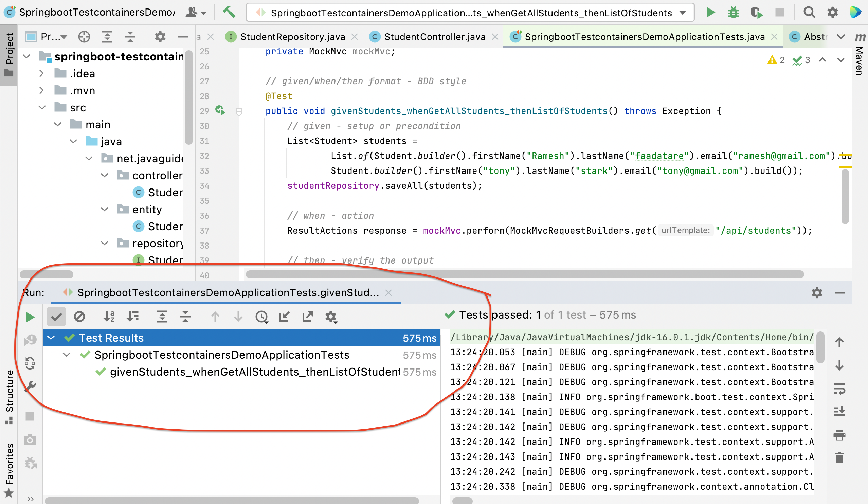Collapse the springboot-testcontainers root folder
The height and width of the screenshot is (504, 868).
26,56
